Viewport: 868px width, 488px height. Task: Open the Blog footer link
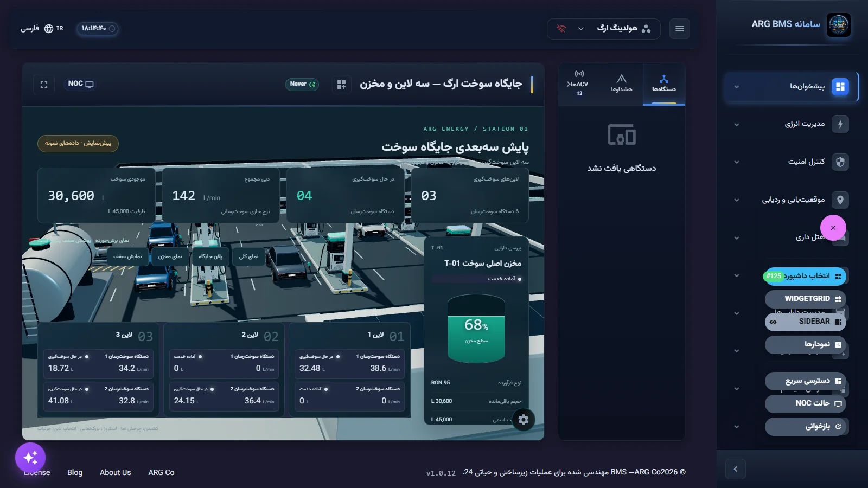[75, 472]
